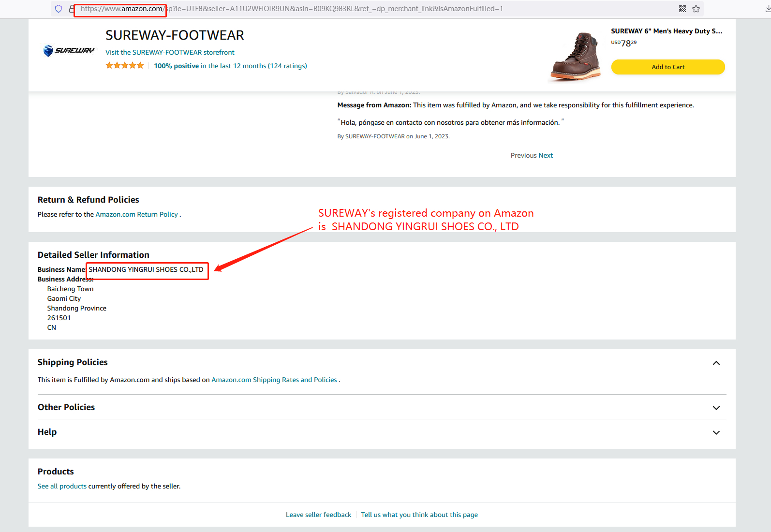This screenshot has width=771, height=532.
Task: Collapse the Shipping Policies section
Action: click(716, 363)
